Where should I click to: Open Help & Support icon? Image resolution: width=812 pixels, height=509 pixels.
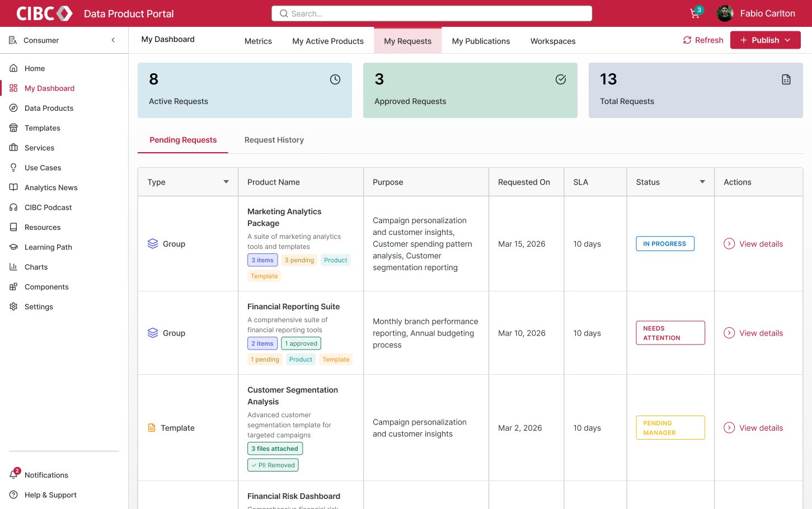click(13, 495)
